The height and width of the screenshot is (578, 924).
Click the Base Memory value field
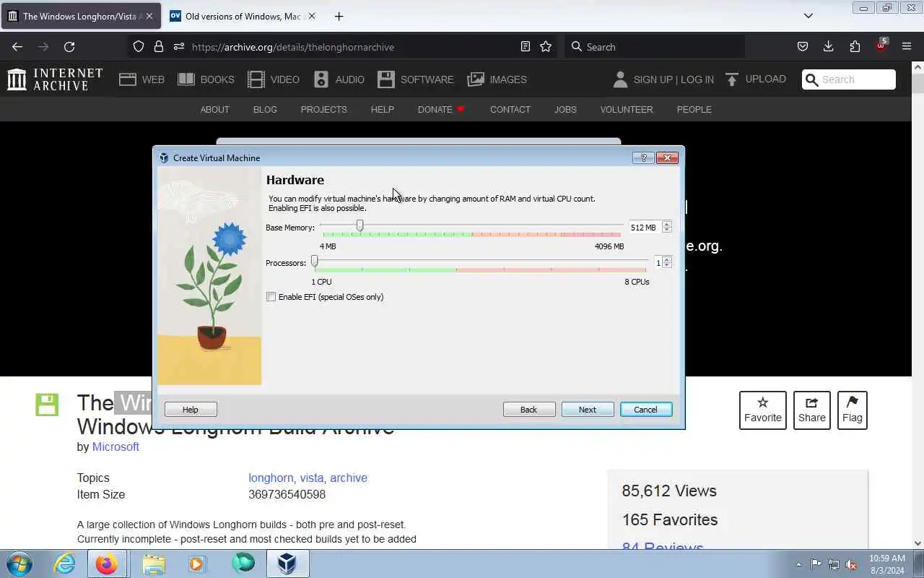(644, 227)
